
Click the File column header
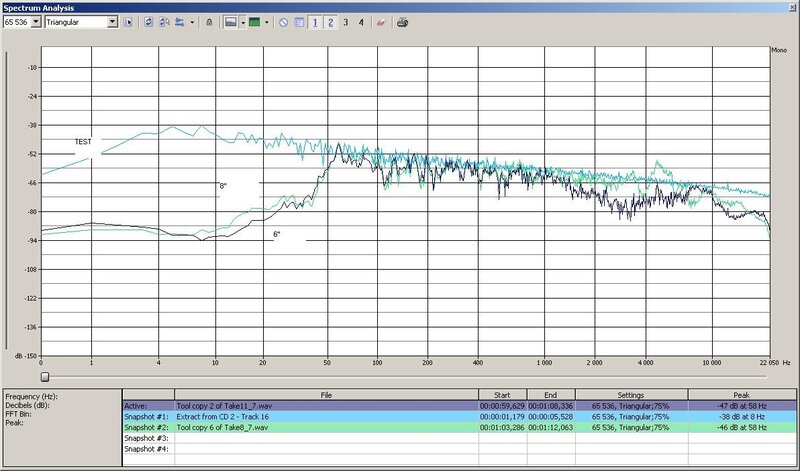[326, 395]
